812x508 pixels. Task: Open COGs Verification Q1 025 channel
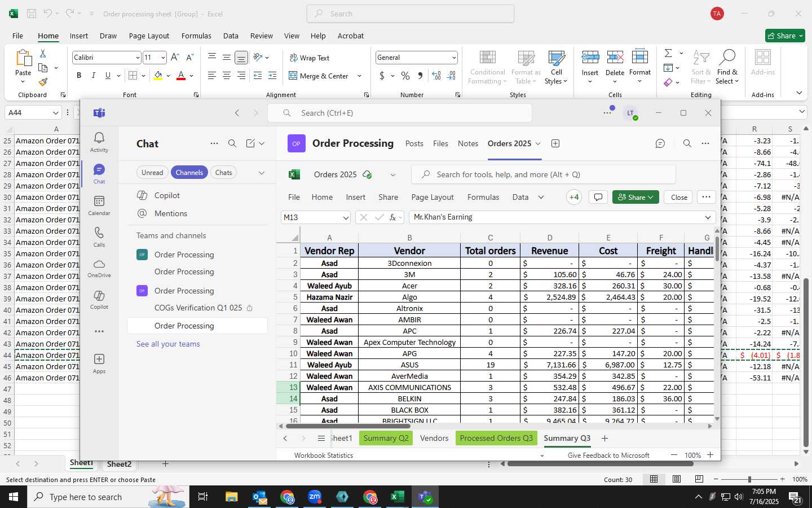(197, 308)
